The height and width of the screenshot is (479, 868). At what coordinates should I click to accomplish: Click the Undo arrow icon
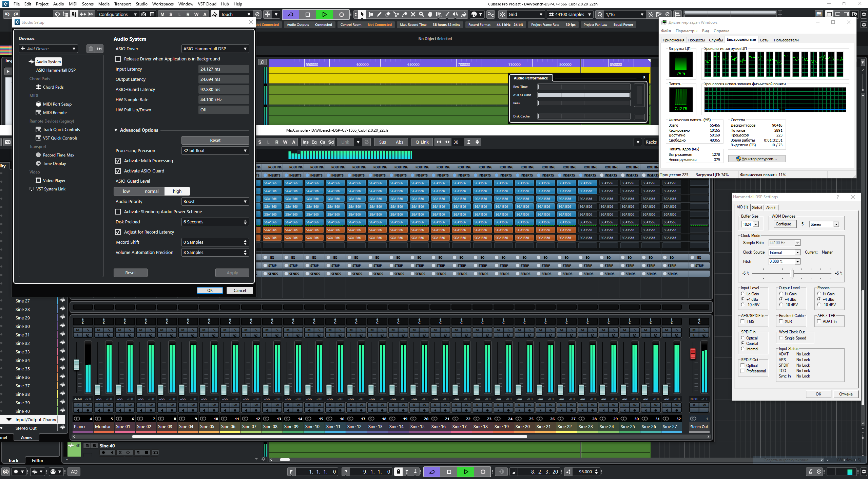7,14
